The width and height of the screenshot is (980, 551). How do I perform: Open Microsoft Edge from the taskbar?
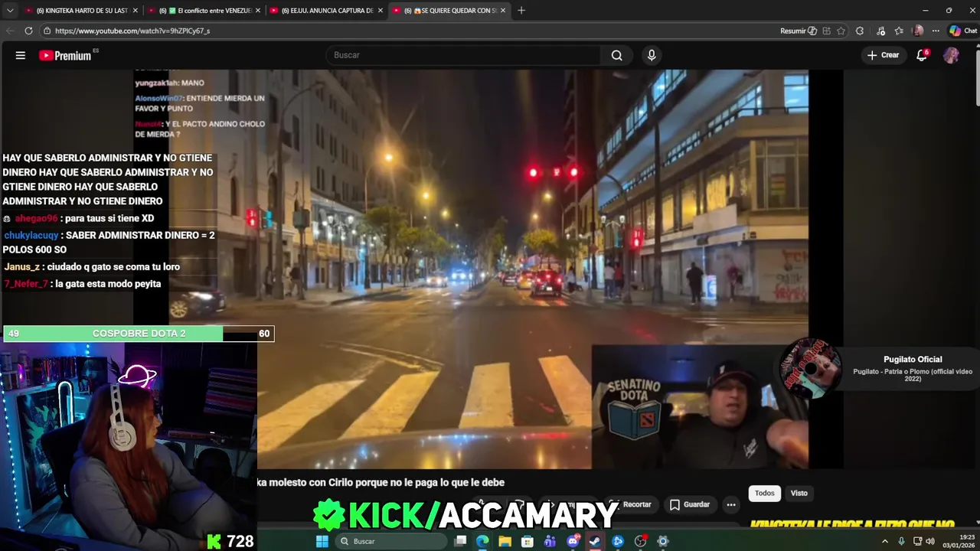[482, 541]
